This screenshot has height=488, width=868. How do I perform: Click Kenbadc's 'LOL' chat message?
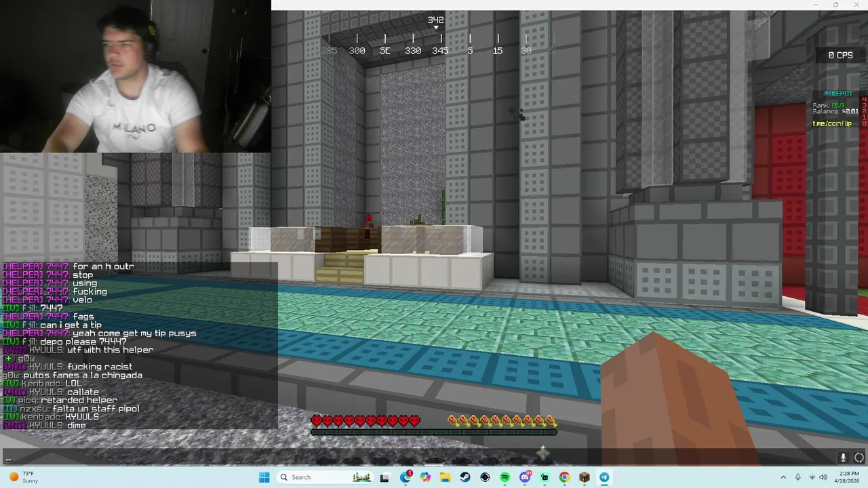[73, 384]
